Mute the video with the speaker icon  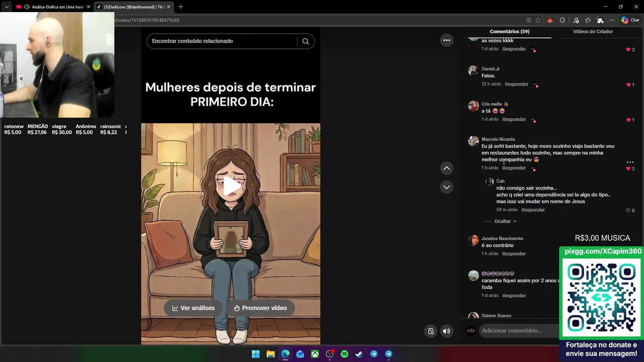pyautogui.click(x=446, y=331)
